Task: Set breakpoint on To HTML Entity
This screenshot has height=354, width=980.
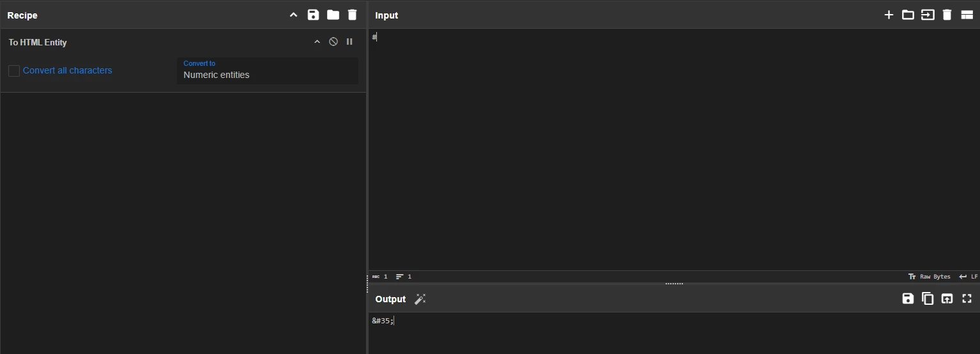Action: point(349,42)
